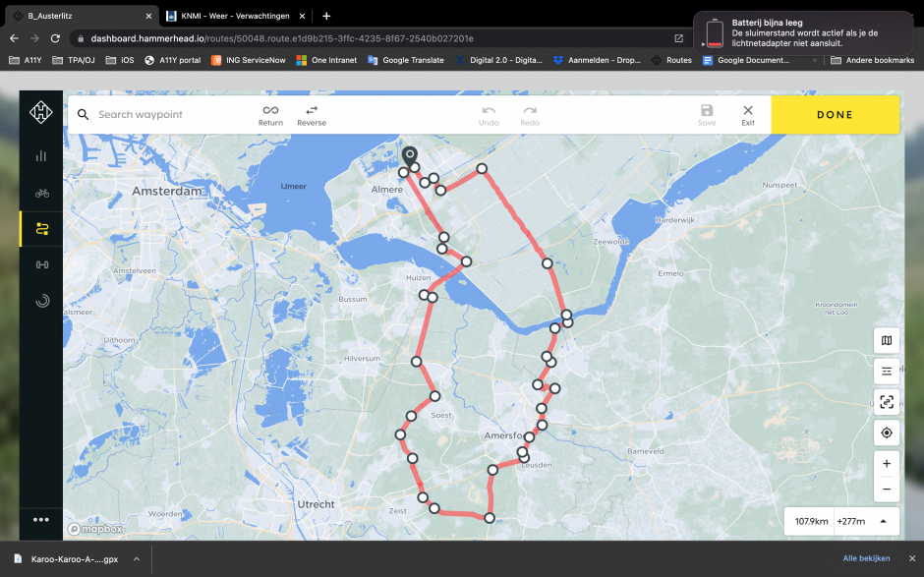Click the Redo arrow button

pos(530,115)
